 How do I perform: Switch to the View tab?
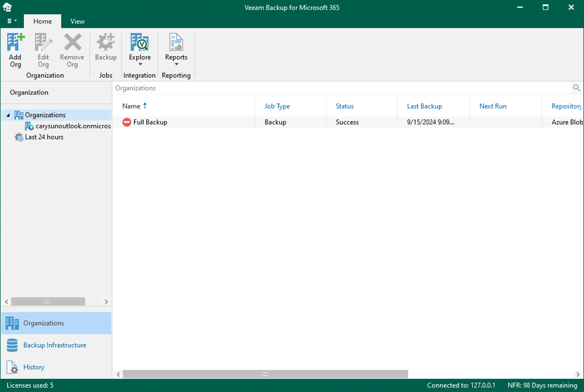coord(77,21)
